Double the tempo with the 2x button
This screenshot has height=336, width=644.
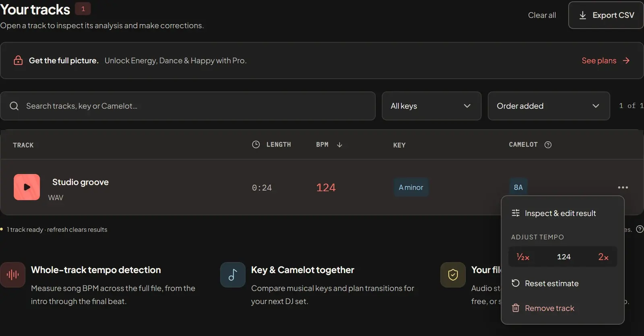tap(603, 257)
